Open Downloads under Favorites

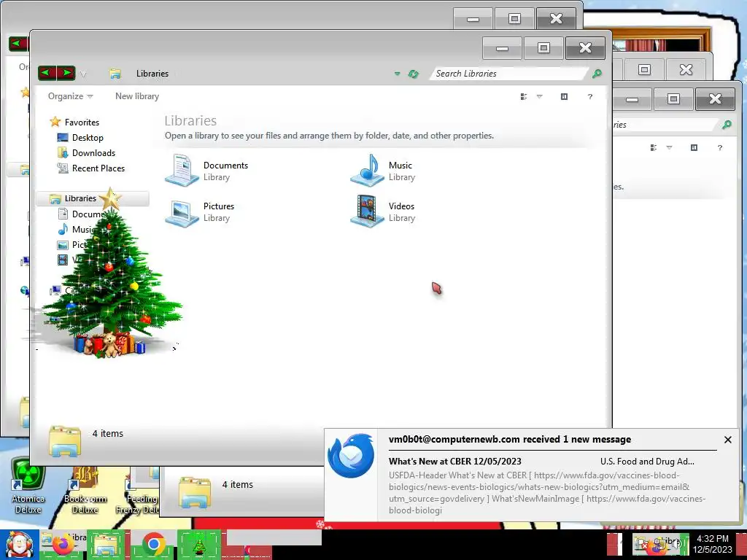(87, 153)
